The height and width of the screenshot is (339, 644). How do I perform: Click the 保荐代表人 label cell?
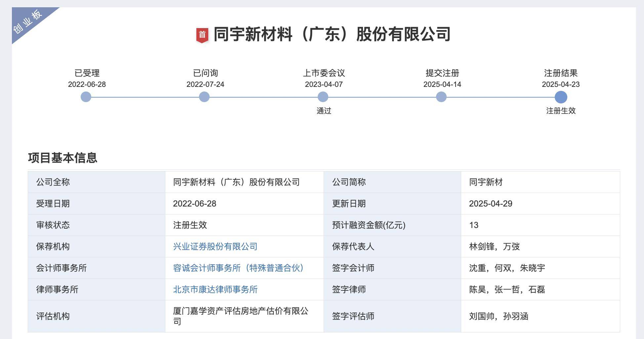click(x=392, y=246)
